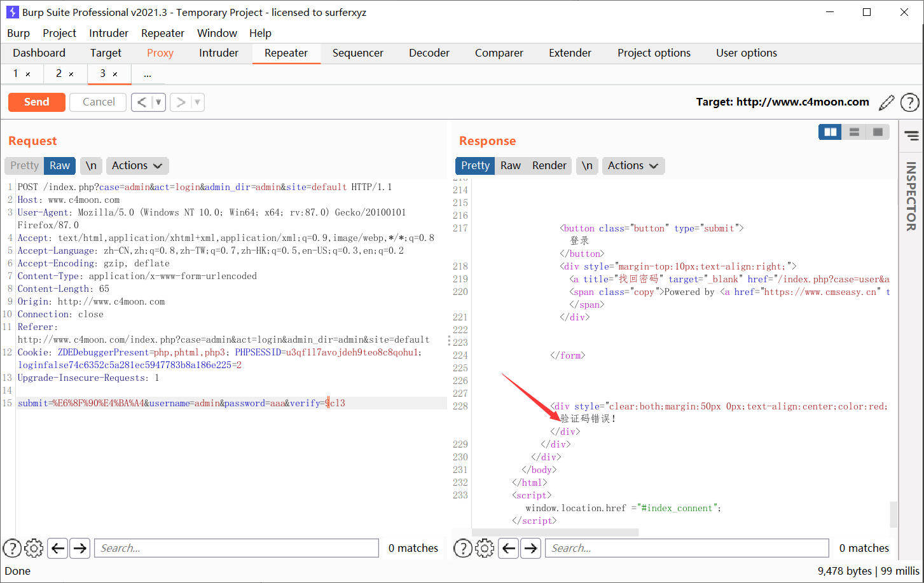Viewport: 924px width, 583px height.
Task: Click the Target: http://www.c4moon.com label
Action: (783, 102)
